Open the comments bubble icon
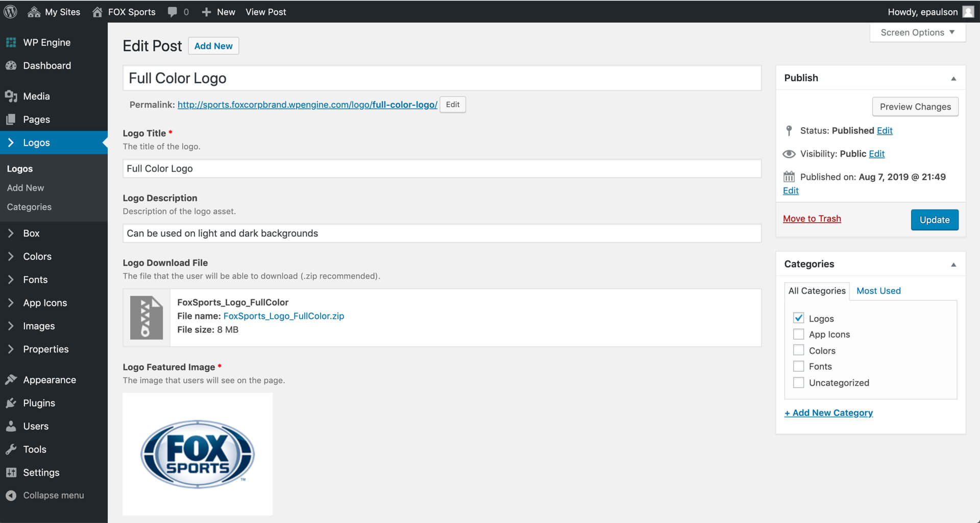980x523 pixels. [173, 12]
